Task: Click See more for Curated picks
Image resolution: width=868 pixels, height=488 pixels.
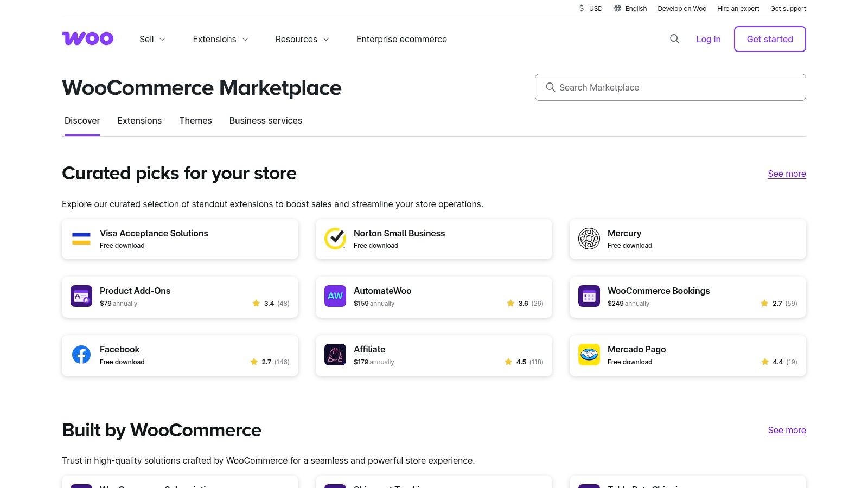Action: [787, 174]
